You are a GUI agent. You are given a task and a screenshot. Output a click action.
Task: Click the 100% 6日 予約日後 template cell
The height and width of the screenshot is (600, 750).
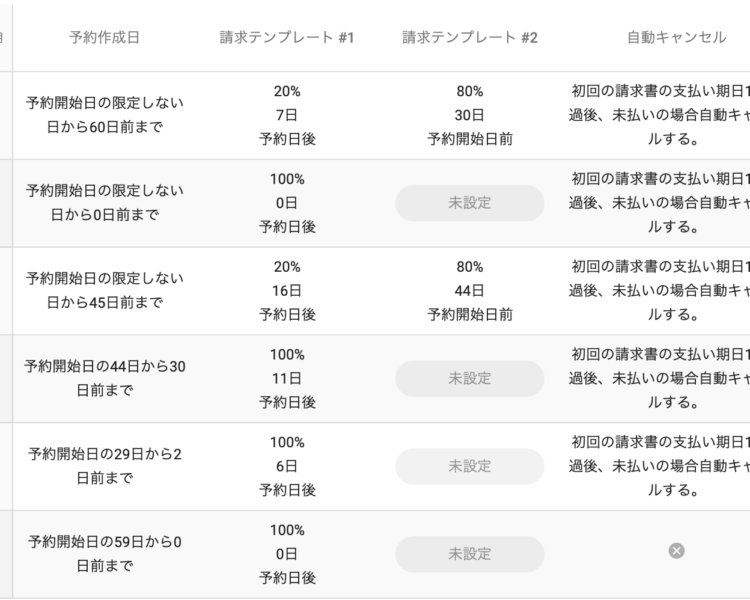[287, 467]
